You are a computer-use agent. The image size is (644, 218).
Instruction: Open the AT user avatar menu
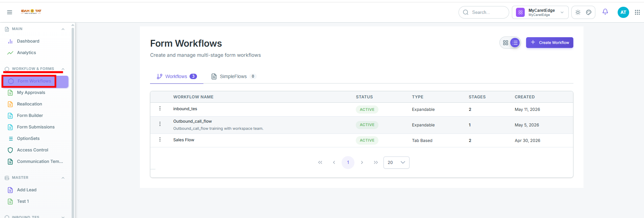(623, 12)
